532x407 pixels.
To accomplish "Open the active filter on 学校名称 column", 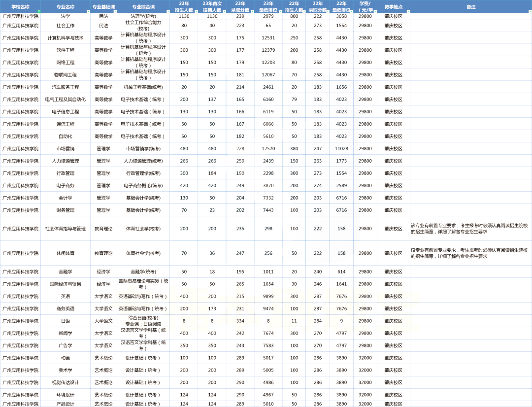I will [x=39, y=11].
